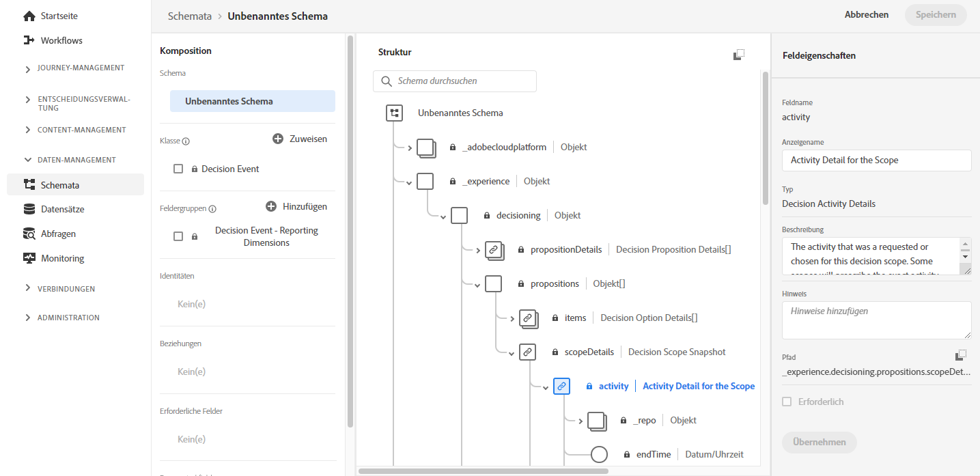The width and height of the screenshot is (980, 476).
Task: Copy the Pfad value with copy icon
Action: 961,355
